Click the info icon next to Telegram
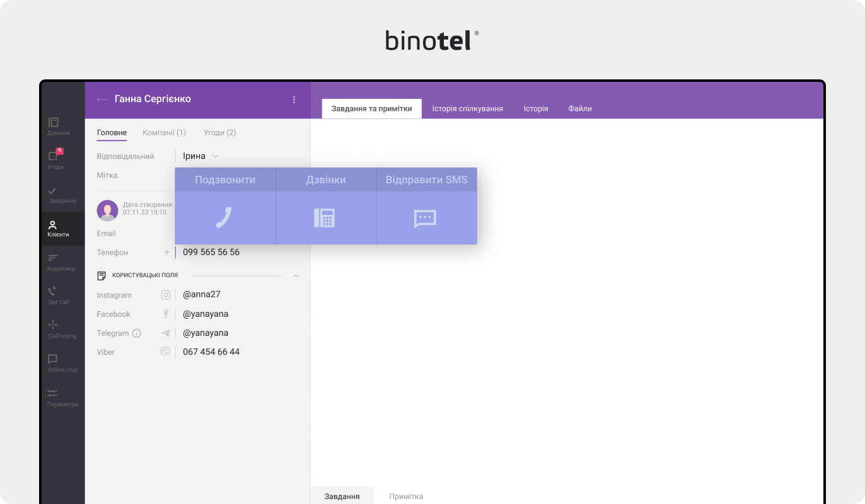 click(x=137, y=333)
